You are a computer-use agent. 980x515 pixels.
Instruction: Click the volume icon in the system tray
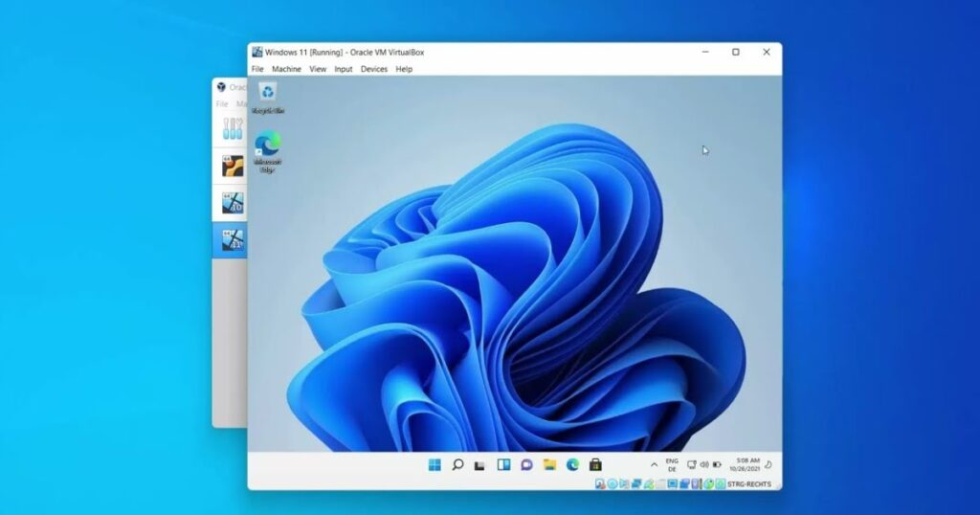(704, 464)
